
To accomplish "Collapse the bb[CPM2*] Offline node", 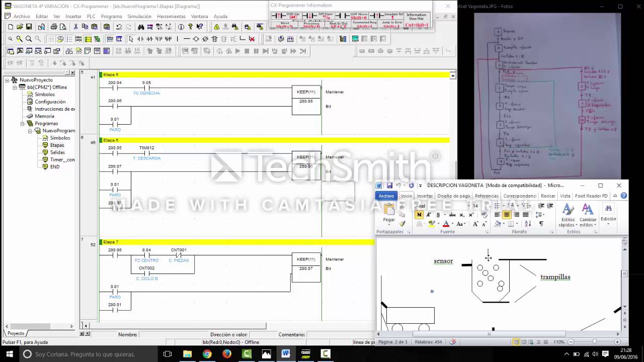I will (15, 87).
